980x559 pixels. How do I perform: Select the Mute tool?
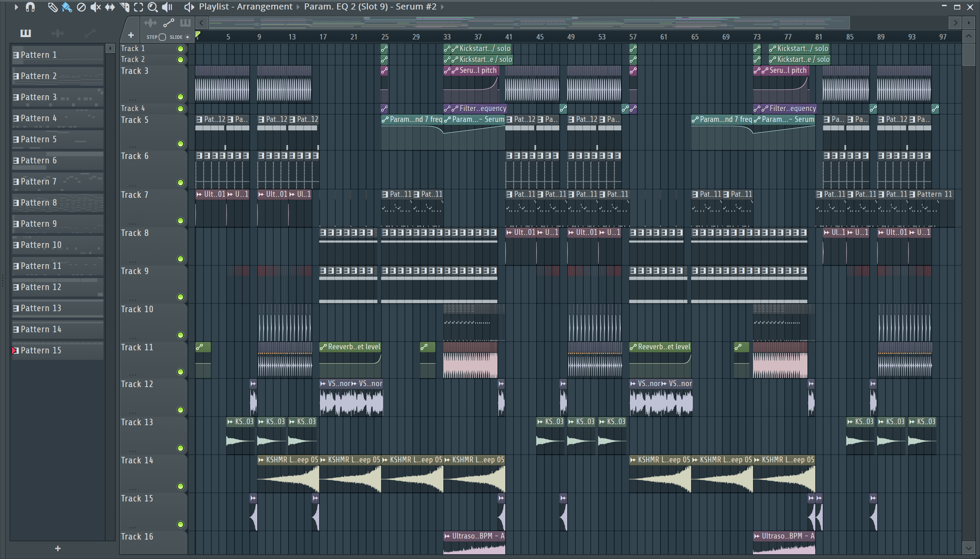click(95, 7)
